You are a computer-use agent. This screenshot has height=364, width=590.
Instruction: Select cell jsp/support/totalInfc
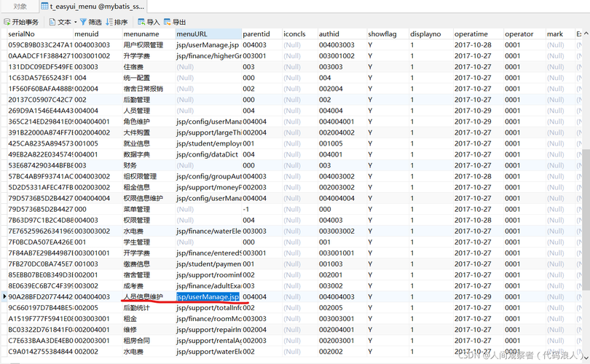(x=208, y=308)
